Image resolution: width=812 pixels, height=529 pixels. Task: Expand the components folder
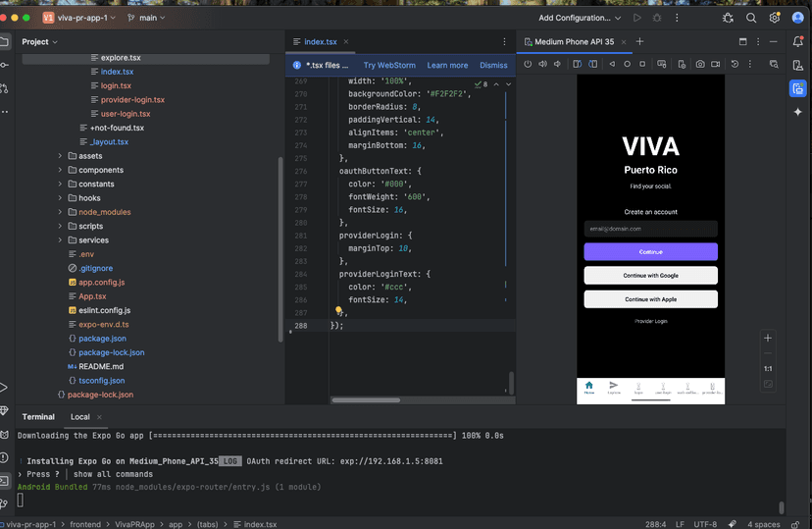pos(60,170)
